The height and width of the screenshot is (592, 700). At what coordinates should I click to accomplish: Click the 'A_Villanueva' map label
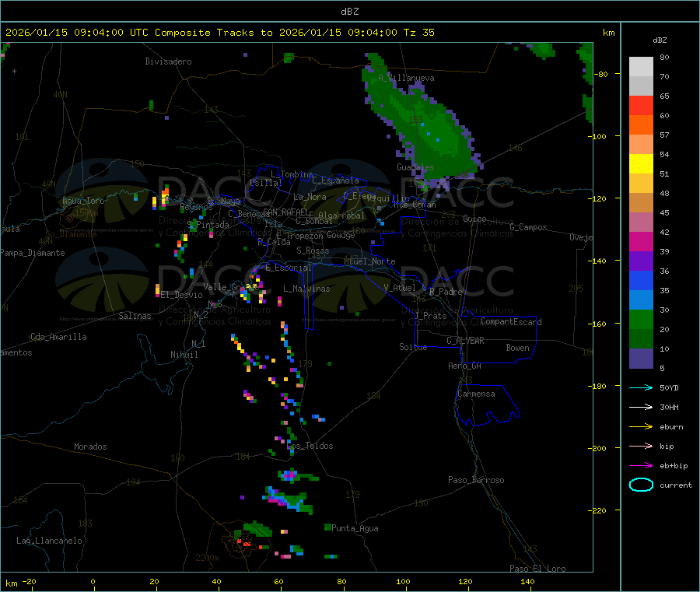(406, 78)
